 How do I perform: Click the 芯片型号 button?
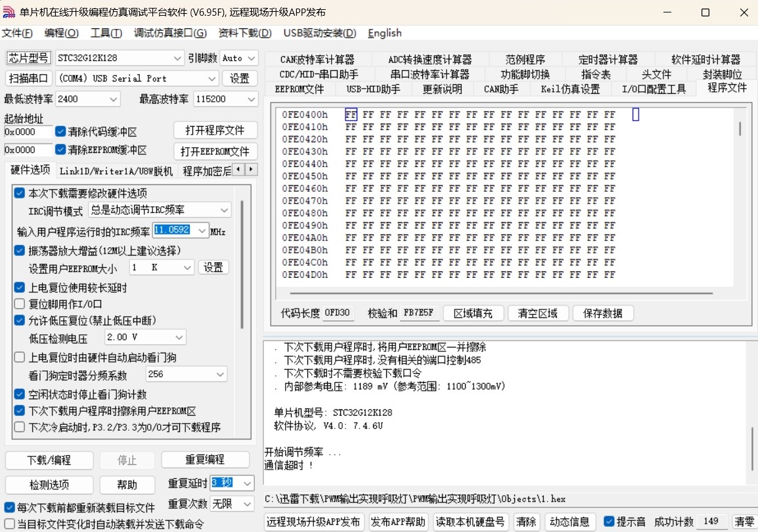pos(28,58)
